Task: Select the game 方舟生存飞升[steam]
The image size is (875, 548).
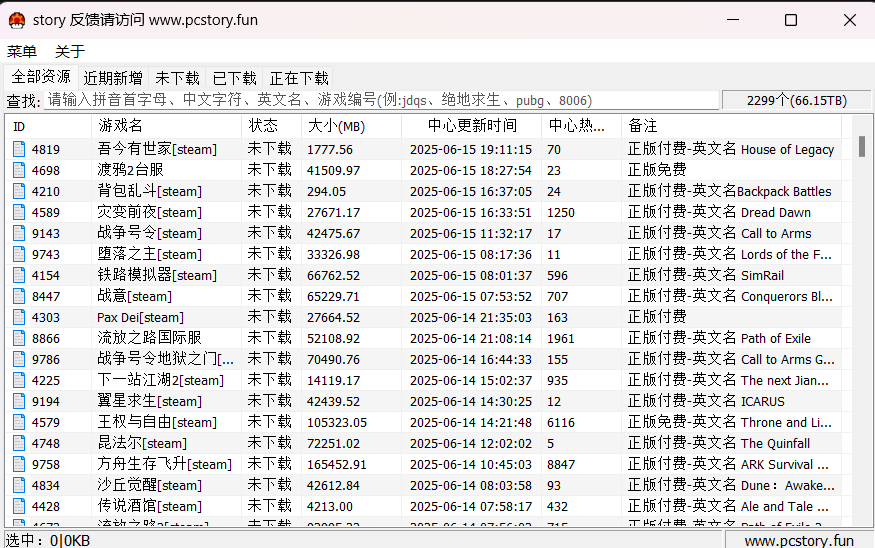Action: coord(164,464)
